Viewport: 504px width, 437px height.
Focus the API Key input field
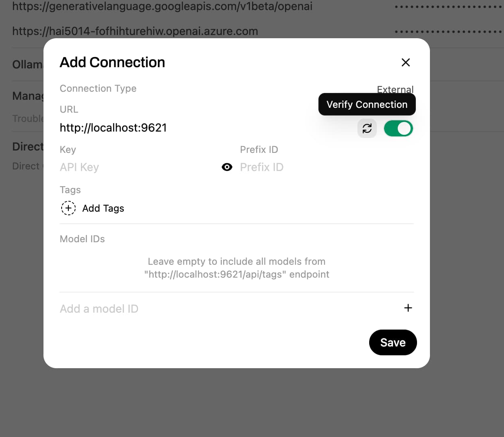pos(137,167)
